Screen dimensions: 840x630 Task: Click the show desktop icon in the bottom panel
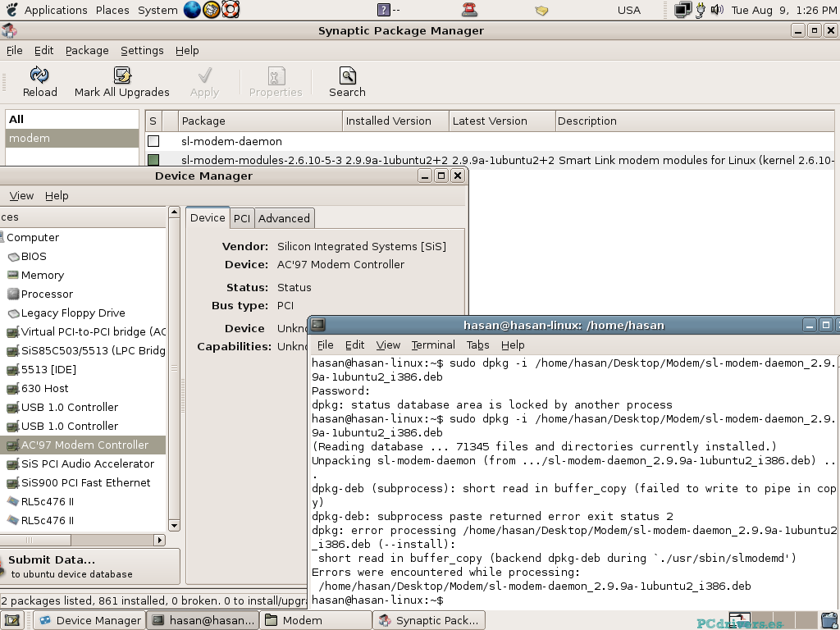tap(11, 620)
